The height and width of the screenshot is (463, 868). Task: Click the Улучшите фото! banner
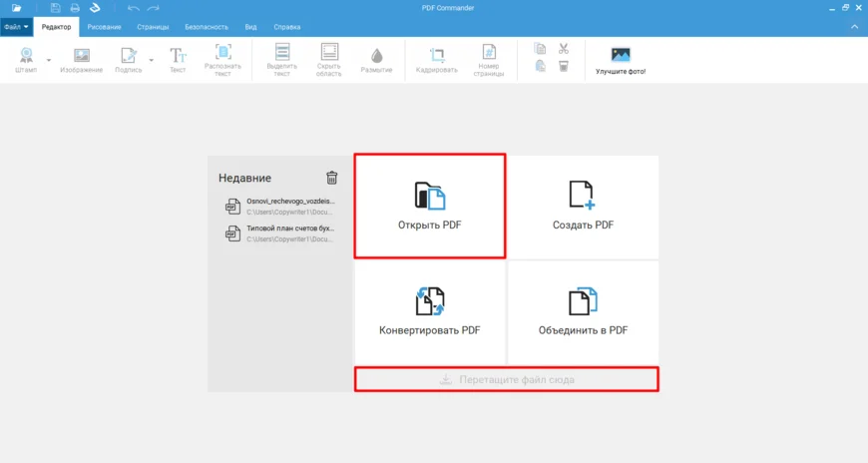point(621,61)
